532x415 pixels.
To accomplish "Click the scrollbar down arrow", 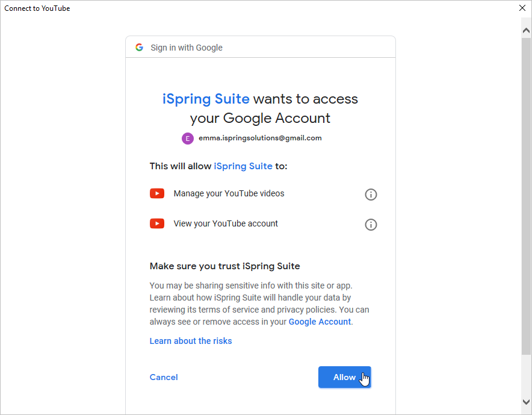I will click(526, 402).
